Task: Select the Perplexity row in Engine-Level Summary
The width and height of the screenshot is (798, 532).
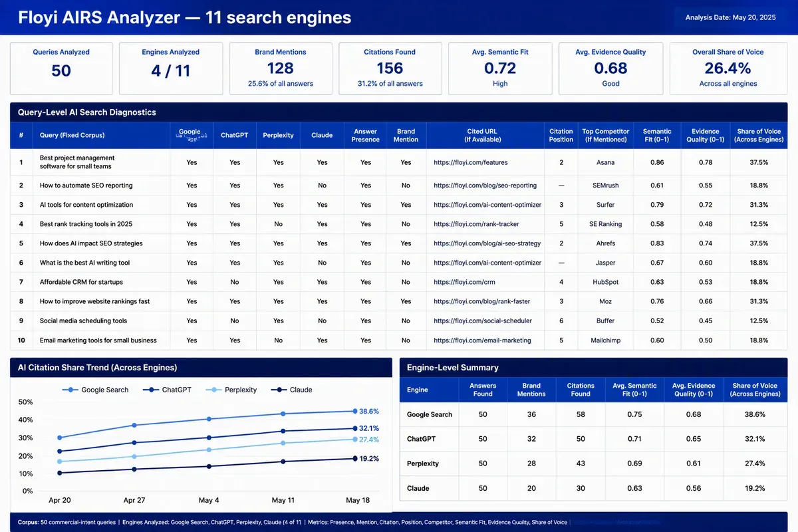Action: point(593,464)
